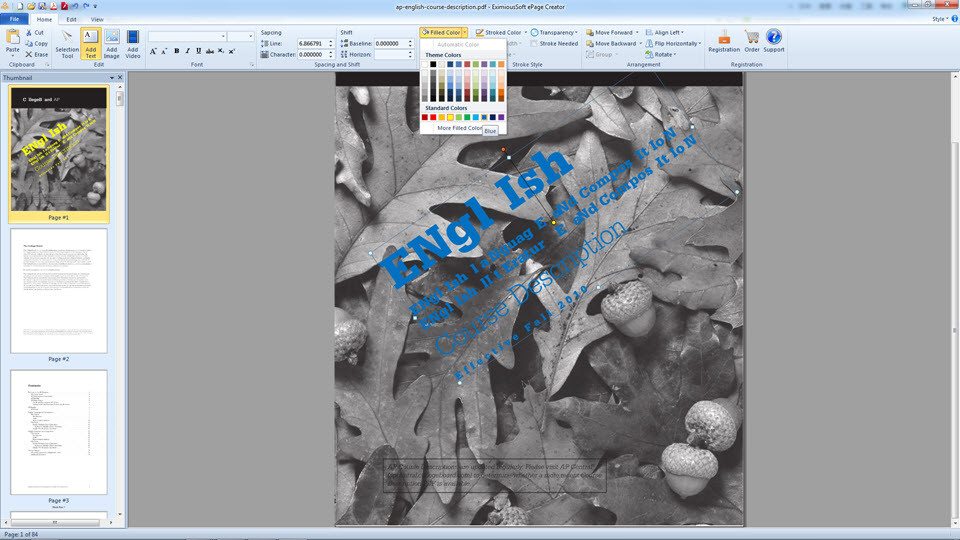Choose the Add Video tool
960x540 pixels.
click(x=133, y=43)
